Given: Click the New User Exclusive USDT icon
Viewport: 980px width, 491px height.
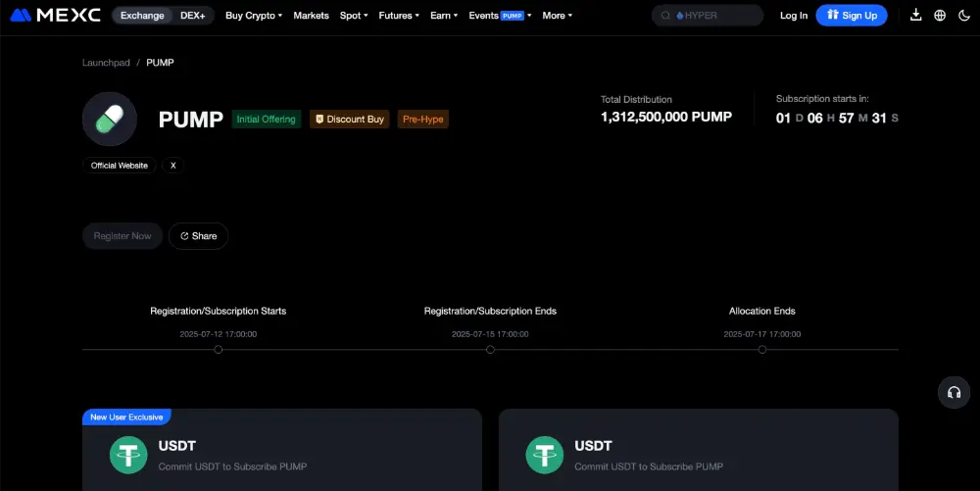Looking at the screenshot, I should tap(128, 455).
